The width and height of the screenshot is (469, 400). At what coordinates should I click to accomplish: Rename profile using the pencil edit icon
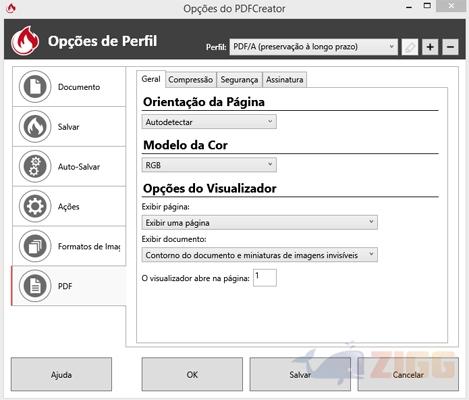410,47
